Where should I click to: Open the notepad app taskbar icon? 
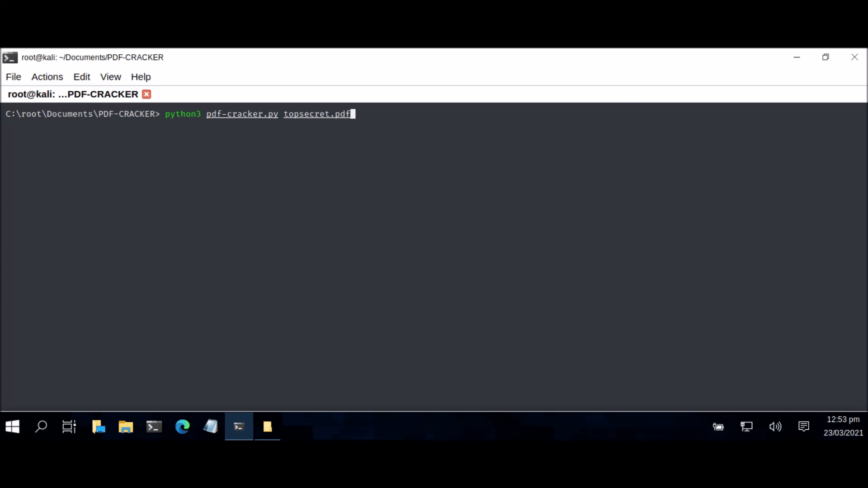point(211,427)
